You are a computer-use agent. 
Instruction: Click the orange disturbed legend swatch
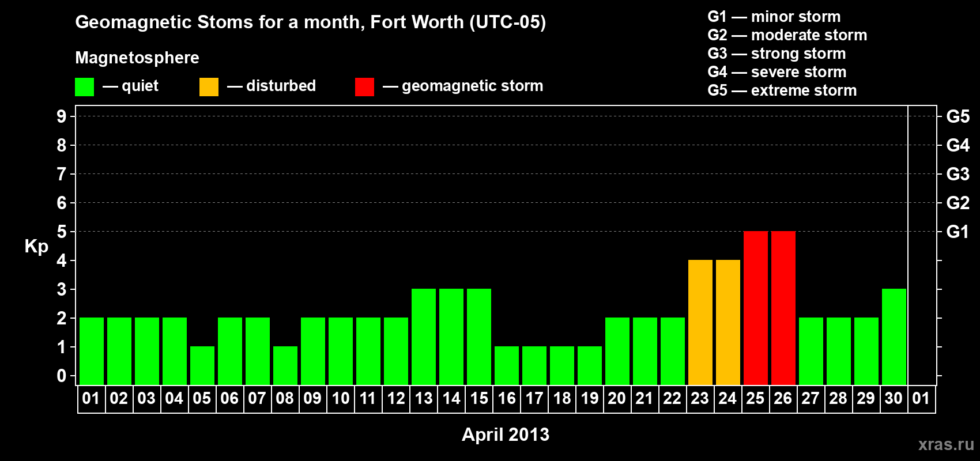(x=209, y=87)
